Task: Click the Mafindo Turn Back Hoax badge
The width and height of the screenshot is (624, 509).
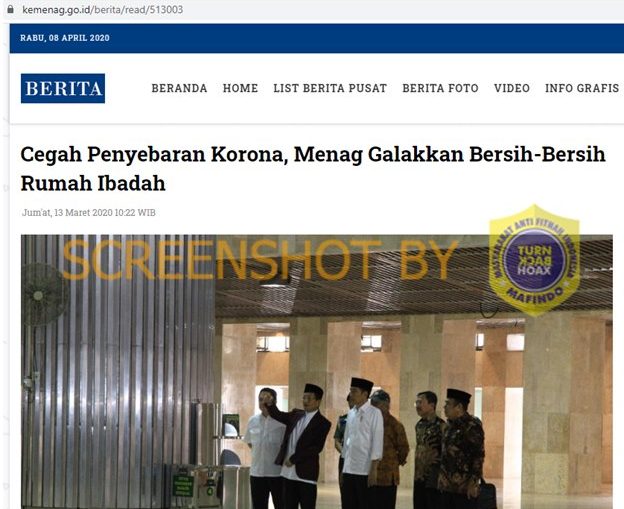Action: tap(534, 261)
